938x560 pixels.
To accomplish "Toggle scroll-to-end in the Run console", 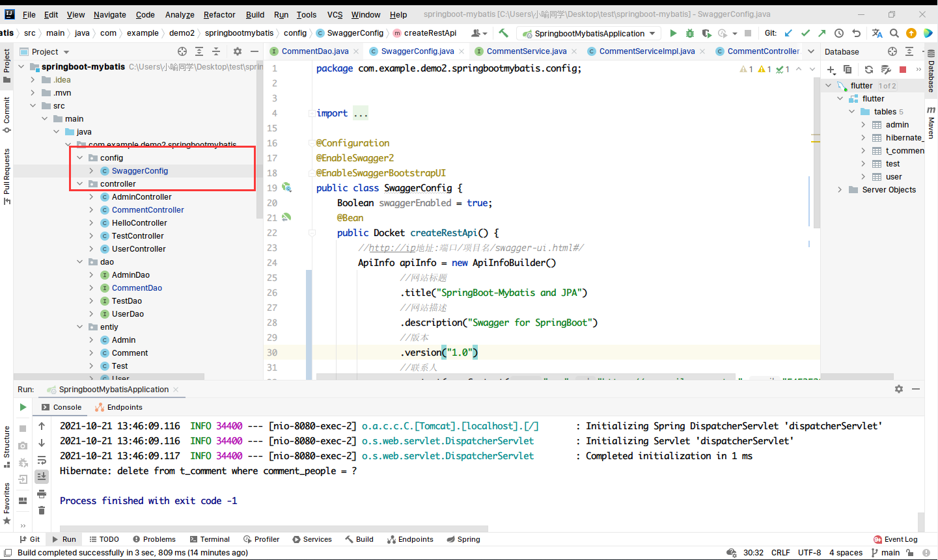I will tap(42, 477).
